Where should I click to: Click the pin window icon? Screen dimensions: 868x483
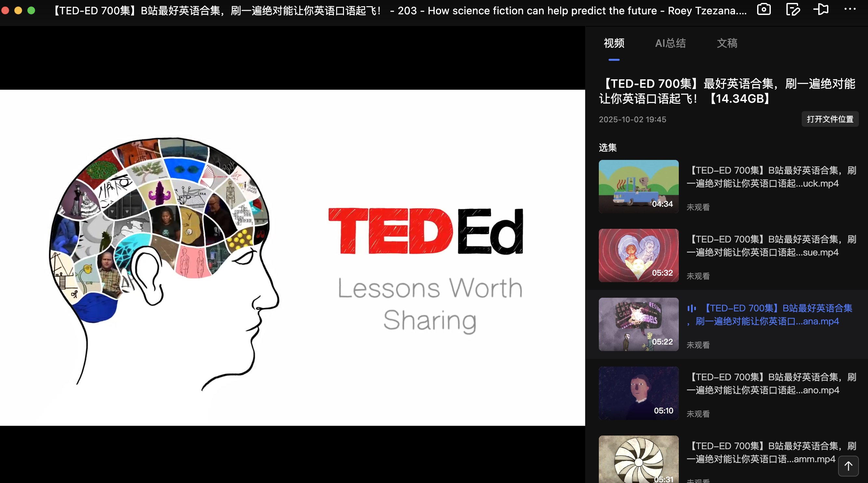click(821, 9)
